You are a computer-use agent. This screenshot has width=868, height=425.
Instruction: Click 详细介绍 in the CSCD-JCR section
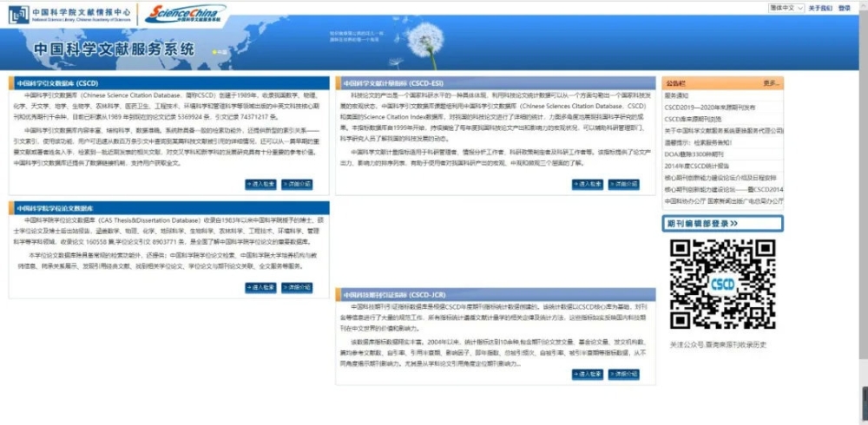pos(623,375)
